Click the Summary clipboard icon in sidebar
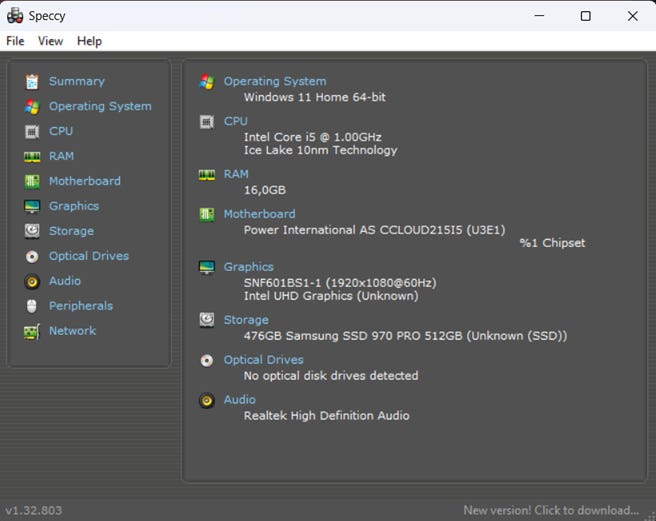This screenshot has width=656, height=521. click(32, 82)
